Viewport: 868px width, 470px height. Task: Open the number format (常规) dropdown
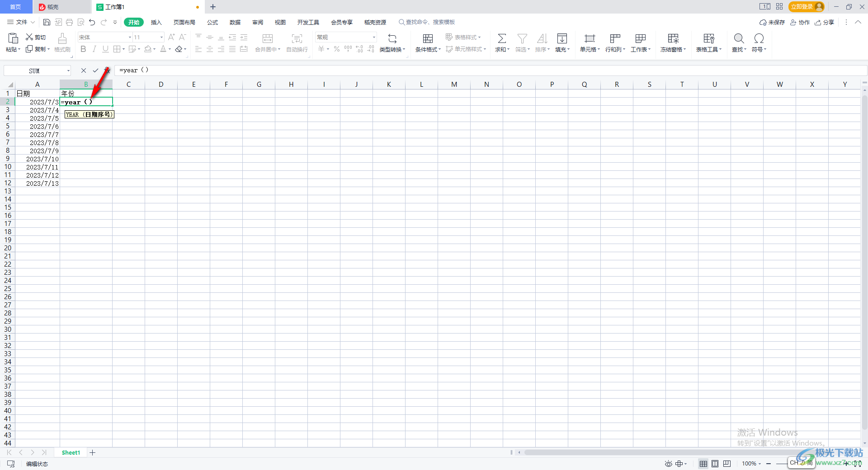(x=374, y=38)
